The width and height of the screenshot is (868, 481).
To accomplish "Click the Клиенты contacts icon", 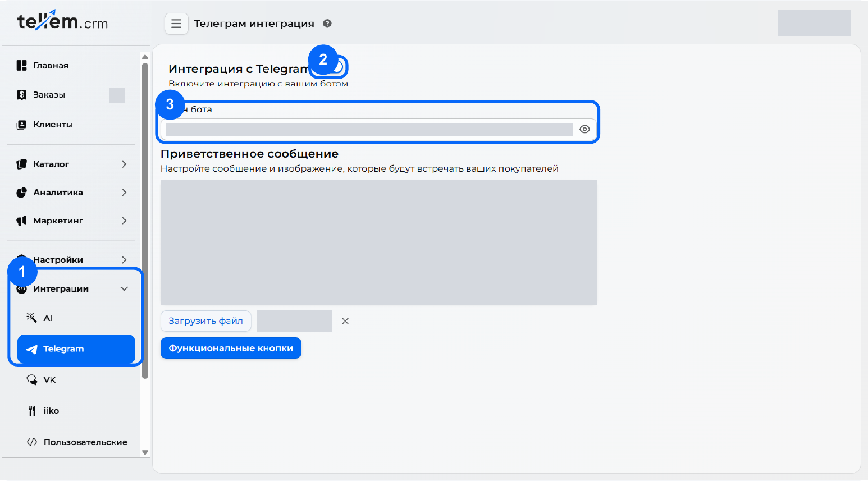I will coord(21,125).
